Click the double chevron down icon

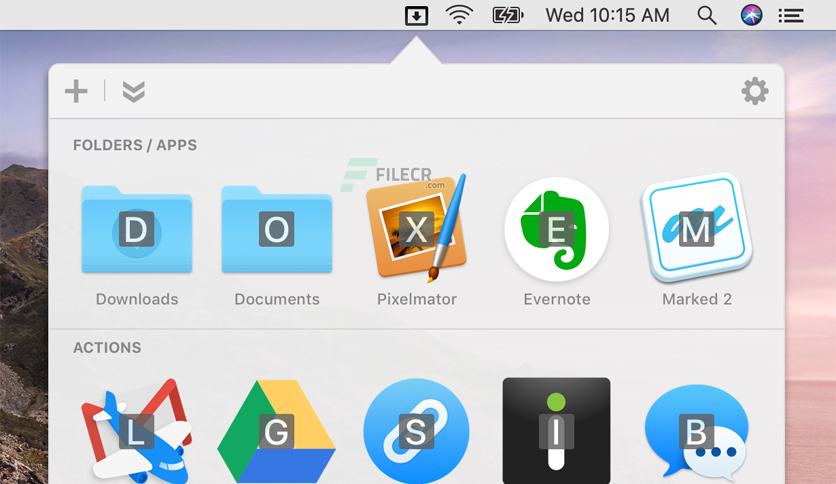(133, 92)
